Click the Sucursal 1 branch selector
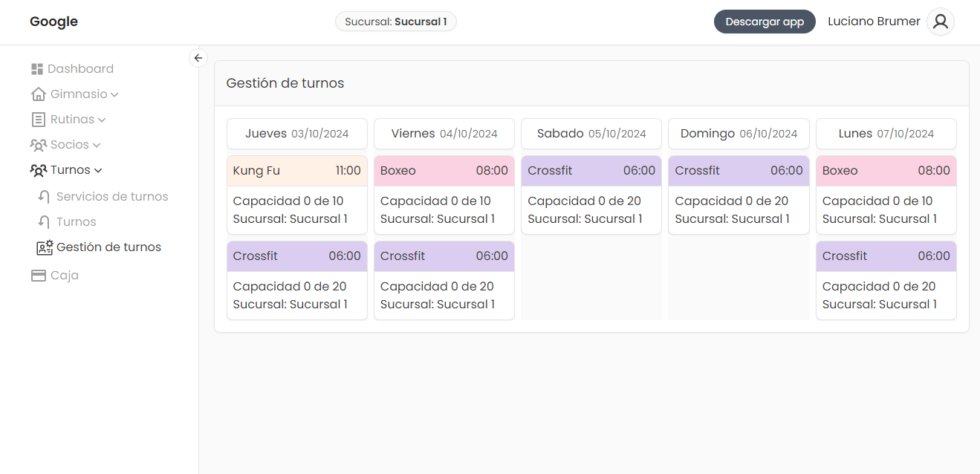Image resolution: width=980 pixels, height=474 pixels. click(x=396, y=22)
